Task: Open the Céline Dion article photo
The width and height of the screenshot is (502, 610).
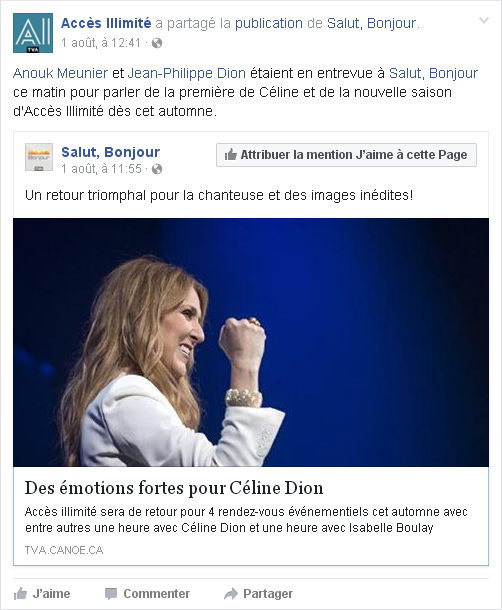Action: coord(251,342)
